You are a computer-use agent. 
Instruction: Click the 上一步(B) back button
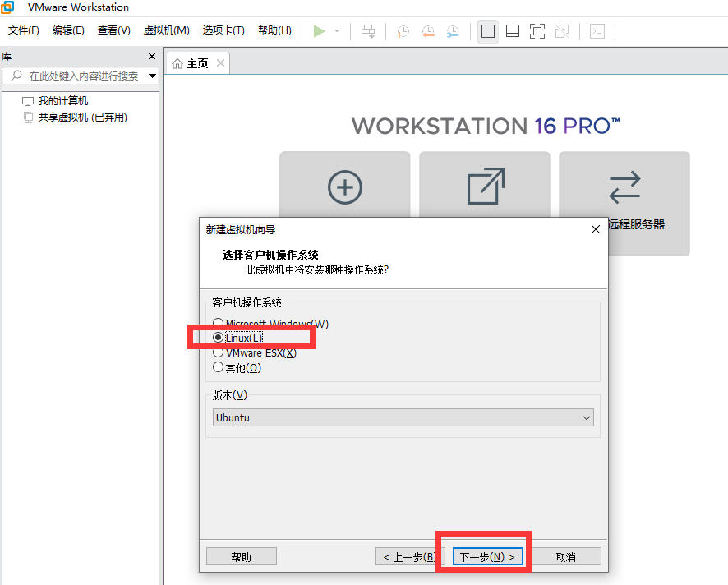tap(409, 557)
